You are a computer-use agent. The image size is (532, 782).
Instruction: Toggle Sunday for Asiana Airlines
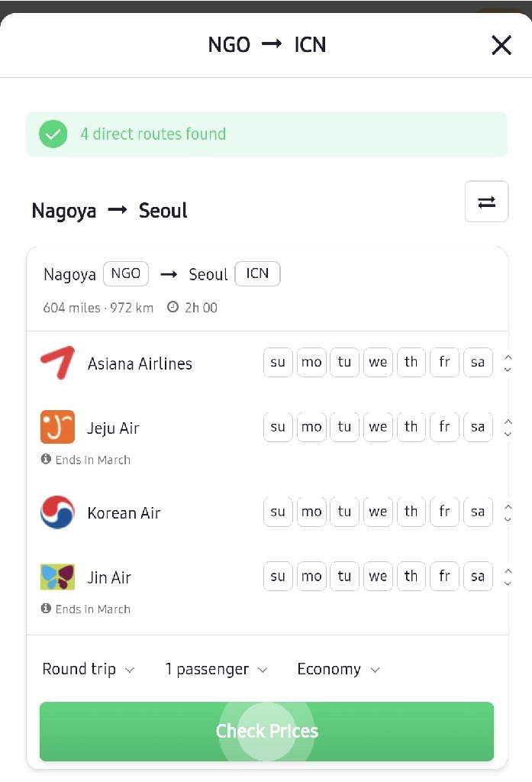point(278,363)
